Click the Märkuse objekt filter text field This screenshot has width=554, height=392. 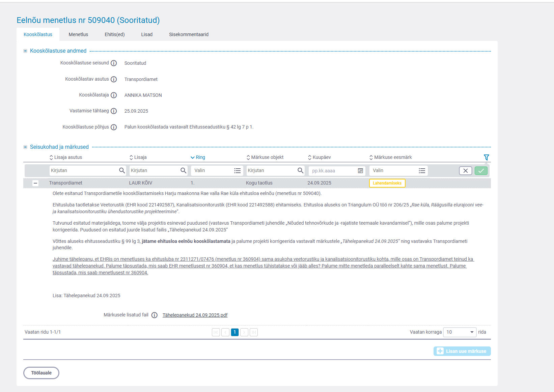271,171
